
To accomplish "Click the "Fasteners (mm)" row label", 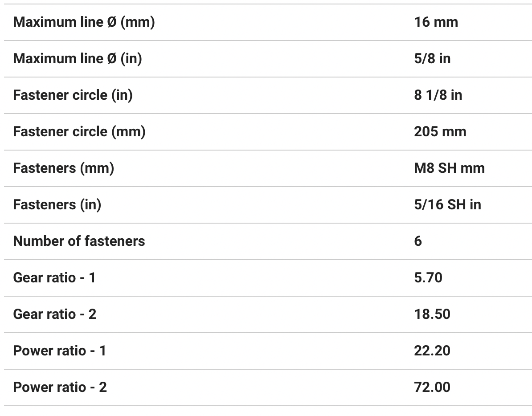I will click(x=64, y=168).
